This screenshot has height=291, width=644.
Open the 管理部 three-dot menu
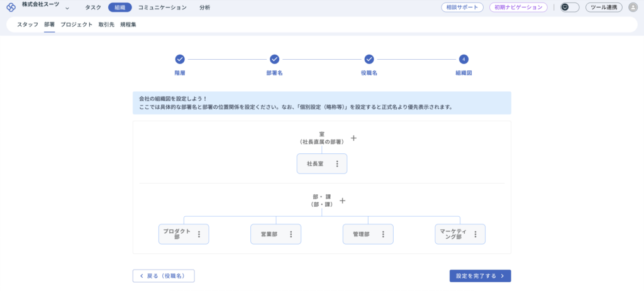pos(383,234)
